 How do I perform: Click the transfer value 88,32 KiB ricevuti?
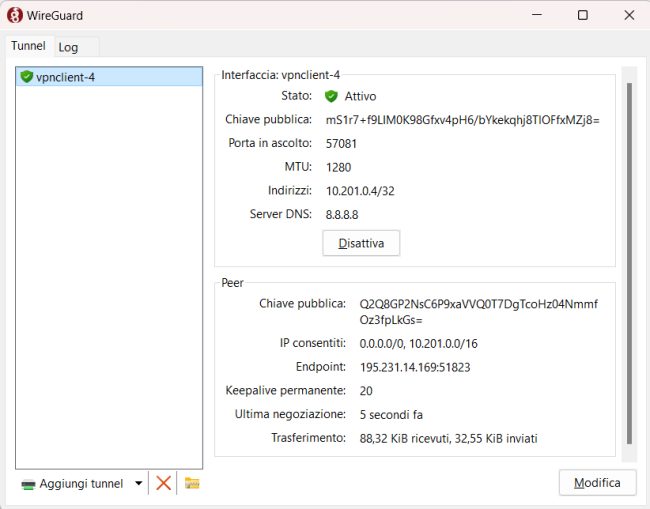pyautogui.click(x=405, y=439)
